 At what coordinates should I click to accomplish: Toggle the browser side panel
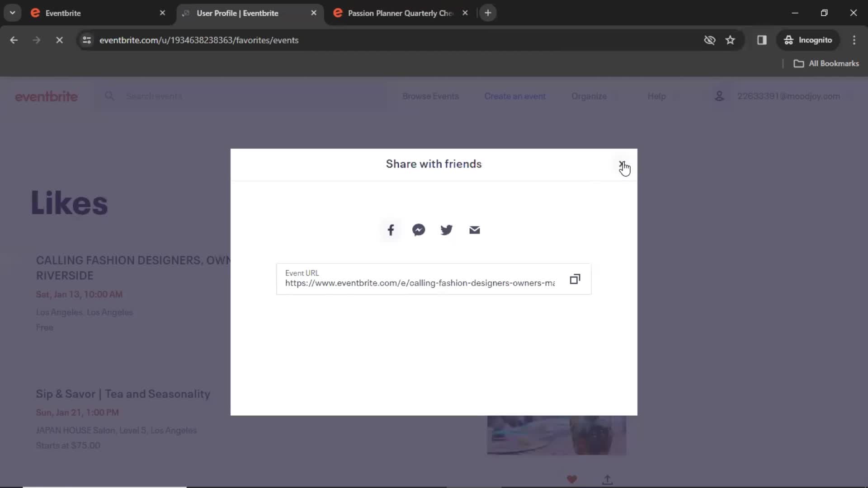coord(762,40)
